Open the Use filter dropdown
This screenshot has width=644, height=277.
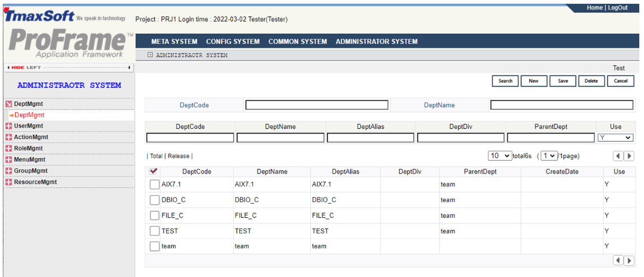click(x=615, y=137)
